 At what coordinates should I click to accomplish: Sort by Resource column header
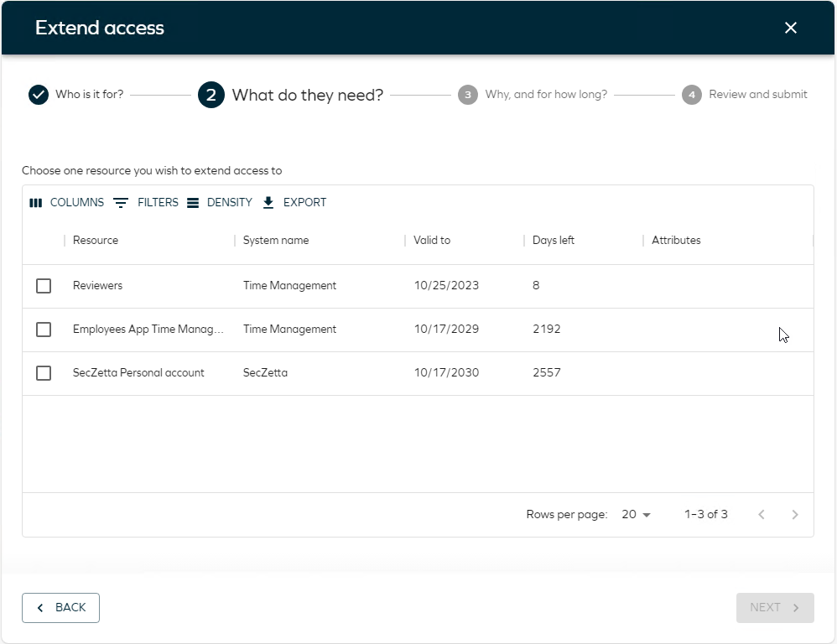[96, 240]
